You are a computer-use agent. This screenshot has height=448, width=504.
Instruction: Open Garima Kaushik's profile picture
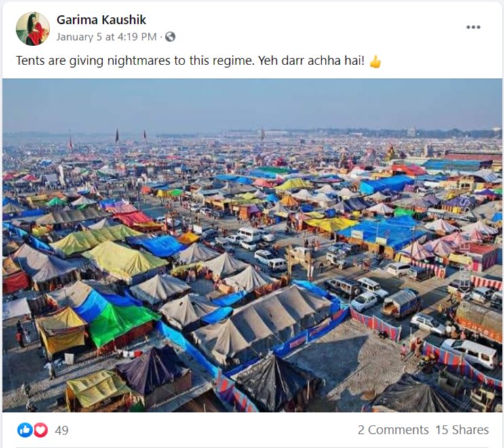(33, 29)
